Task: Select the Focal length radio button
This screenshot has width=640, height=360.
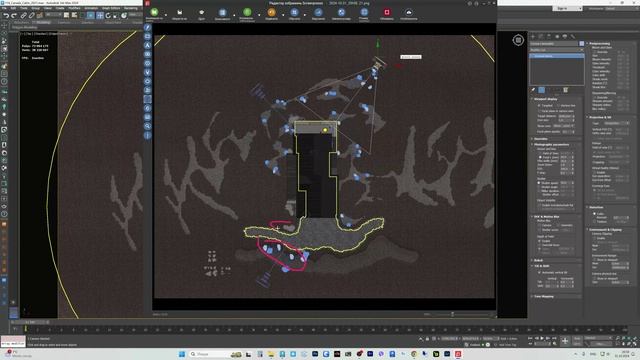Action: 540,157
